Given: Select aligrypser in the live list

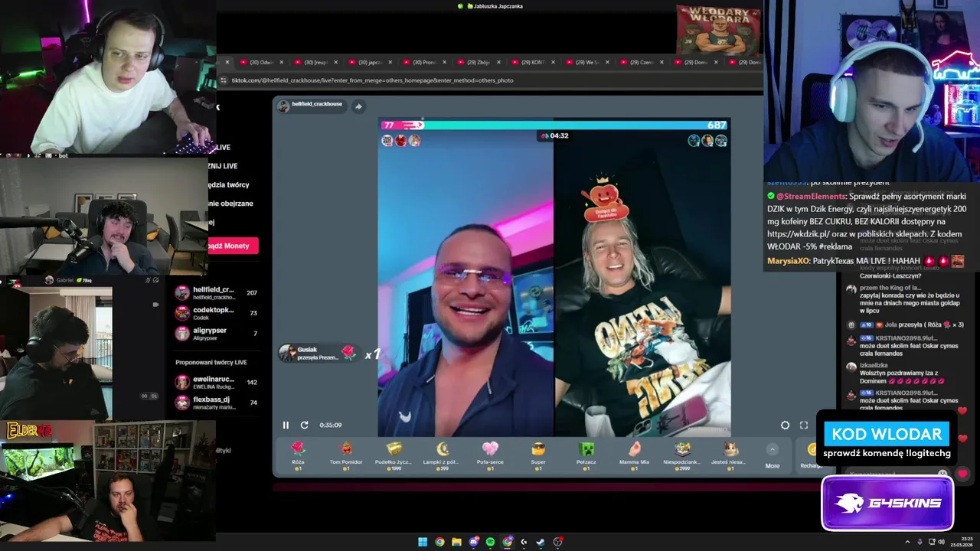Looking at the screenshot, I should point(217,333).
